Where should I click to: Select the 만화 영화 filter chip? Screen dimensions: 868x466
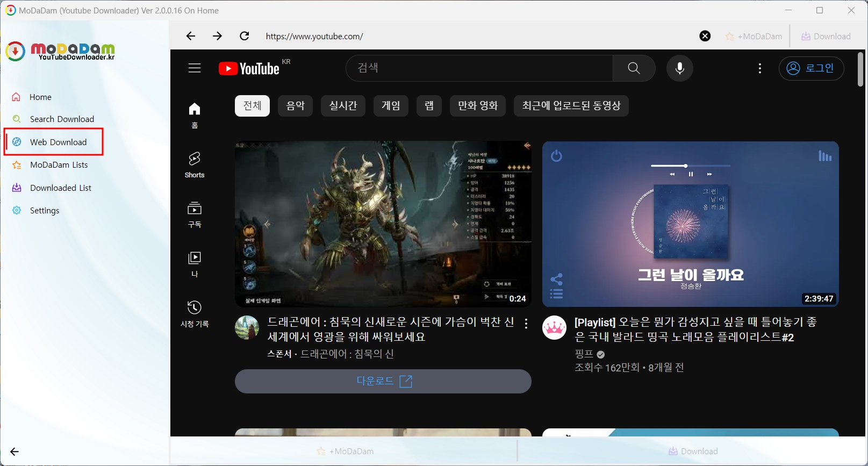click(478, 106)
